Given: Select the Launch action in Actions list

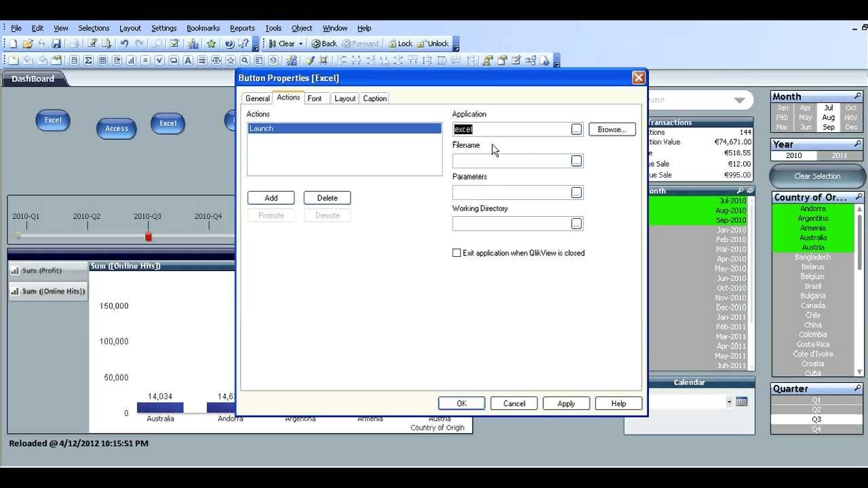Looking at the screenshot, I should [x=344, y=128].
